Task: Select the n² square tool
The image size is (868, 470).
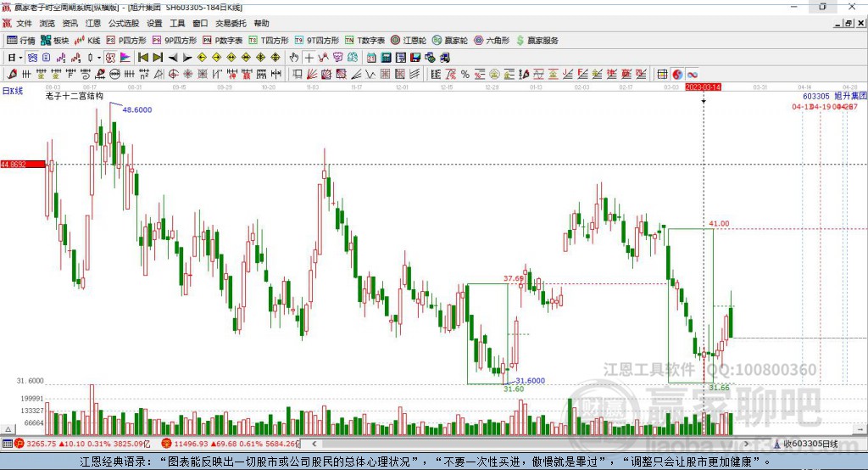Action: point(144,75)
